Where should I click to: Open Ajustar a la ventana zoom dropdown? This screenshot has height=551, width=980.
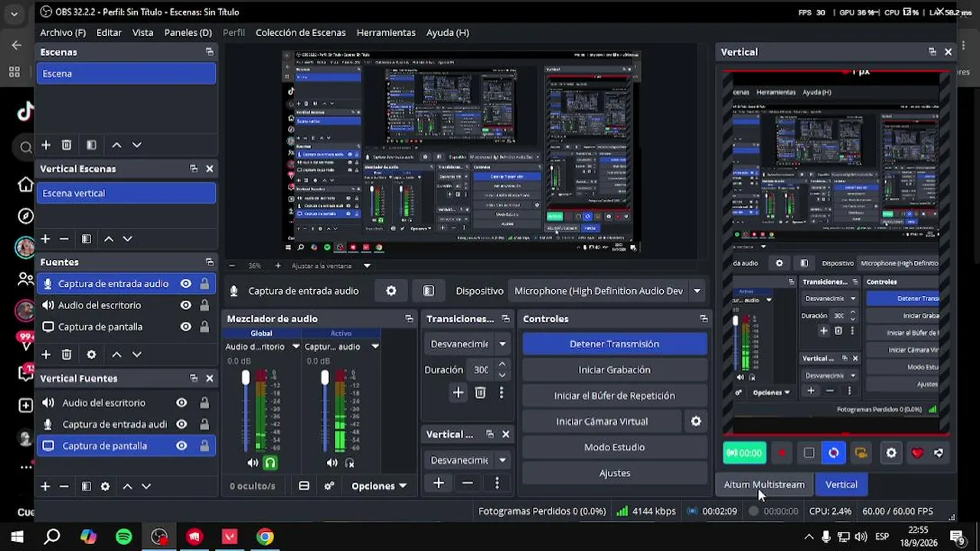click(367, 266)
